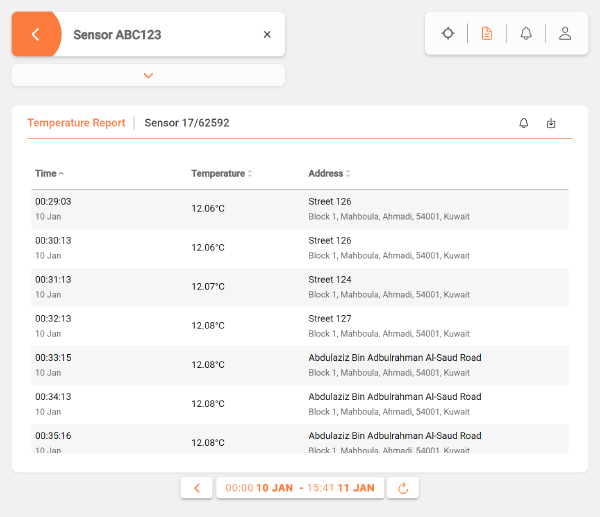Viewport: 600px width, 517px height.
Task: Go back with the orange arrow button
Action: [36, 34]
